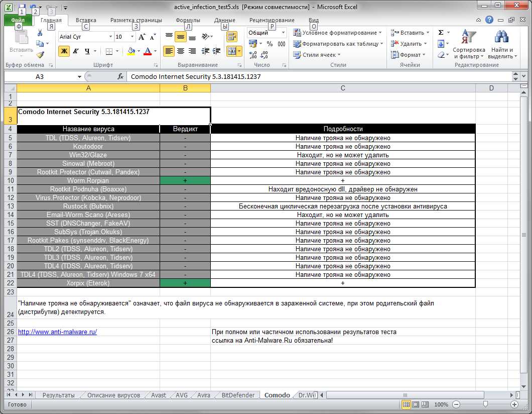
Task: Switch to Разметка страницы tab
Action: click(136, 20)
